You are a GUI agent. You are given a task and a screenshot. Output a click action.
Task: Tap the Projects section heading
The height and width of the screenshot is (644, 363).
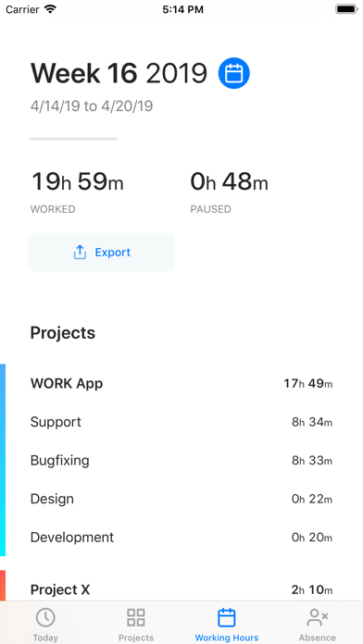point(63,333)
